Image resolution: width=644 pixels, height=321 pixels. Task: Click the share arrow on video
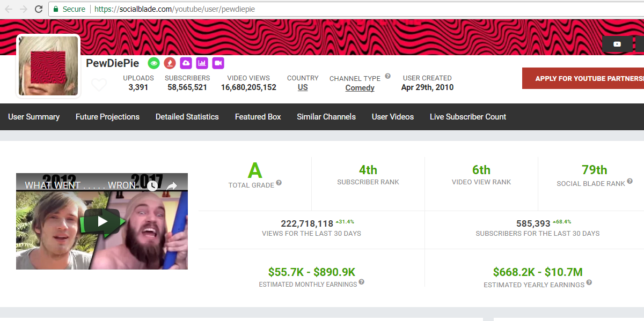pos(172,185)
